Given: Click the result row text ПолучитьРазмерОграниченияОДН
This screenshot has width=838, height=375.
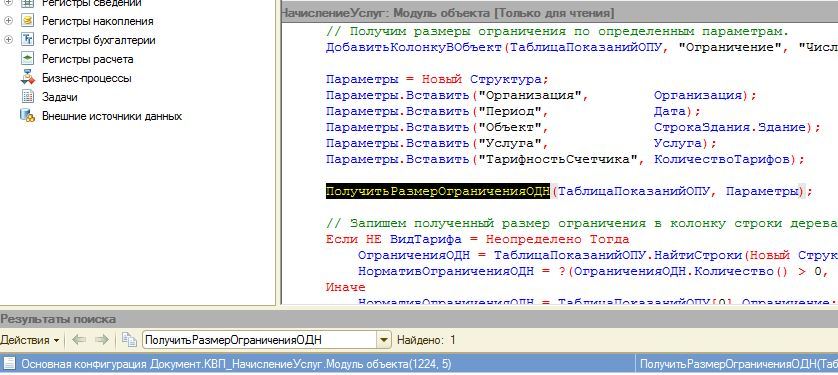Looking at the screenshot, I should coord(739,364).
